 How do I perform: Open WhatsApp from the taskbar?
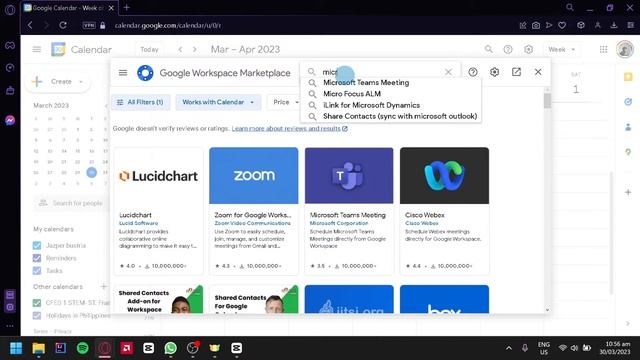coord(171,348)
